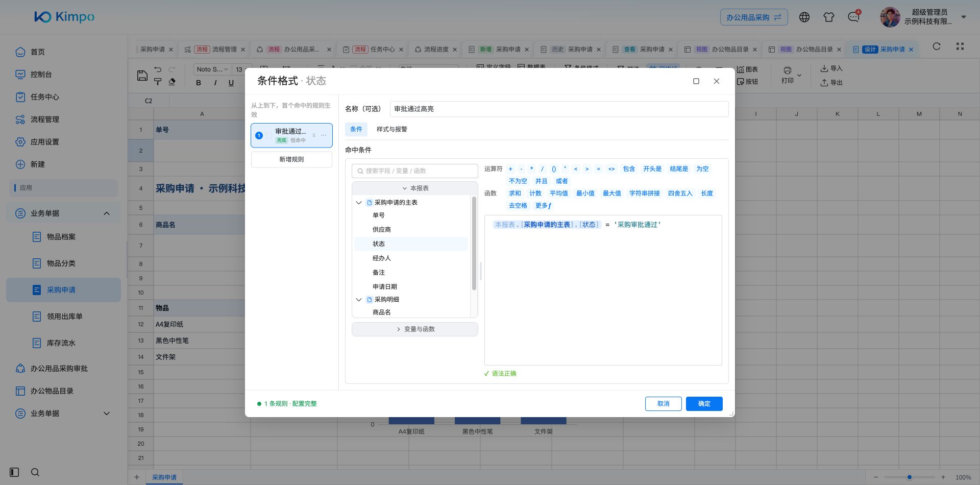Click the refresh icon beside the tabs
Screen dimensions: 980x485
(937, 46)
